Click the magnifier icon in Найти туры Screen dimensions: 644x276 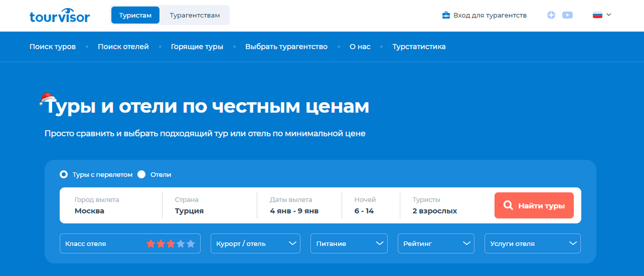click(x=508, y=205)
